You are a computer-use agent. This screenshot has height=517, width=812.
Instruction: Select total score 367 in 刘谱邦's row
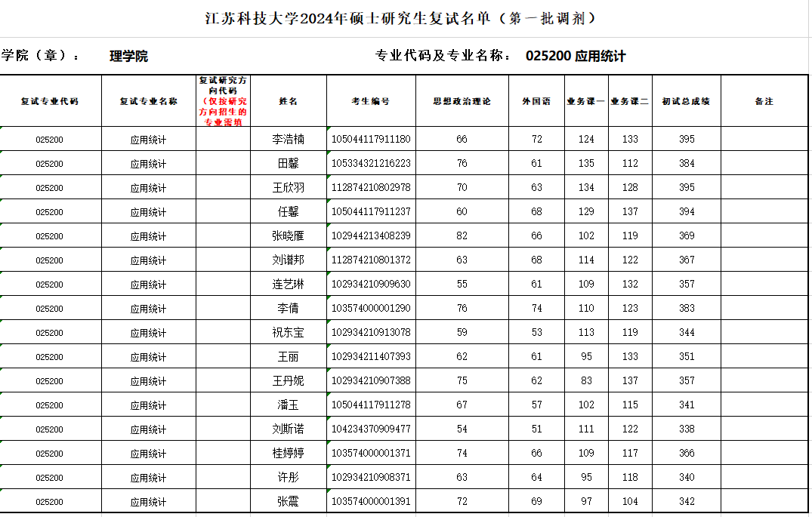tap(687, 260)
